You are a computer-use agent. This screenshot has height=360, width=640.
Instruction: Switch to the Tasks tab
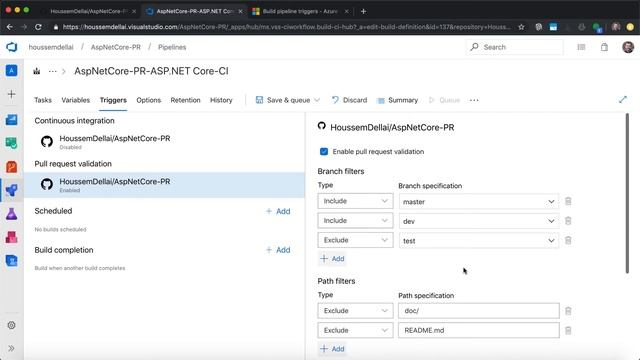[x=43, y=100]
